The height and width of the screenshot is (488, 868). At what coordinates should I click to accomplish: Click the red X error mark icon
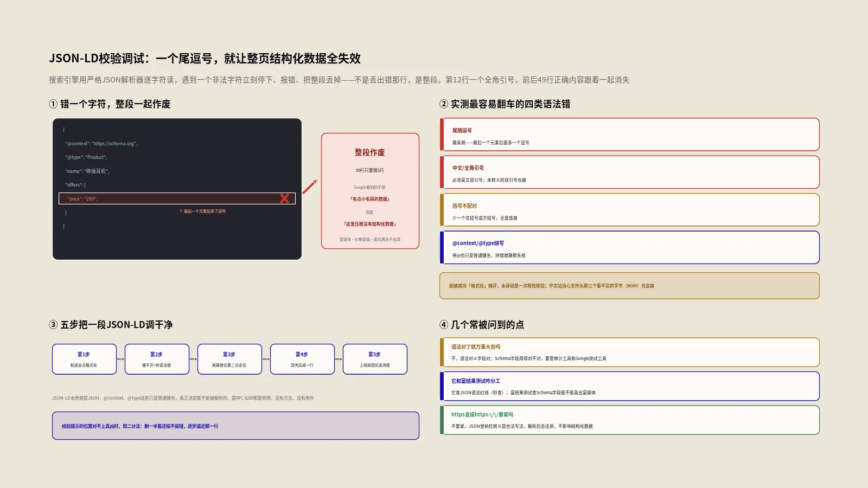click(x=284, y=198)
